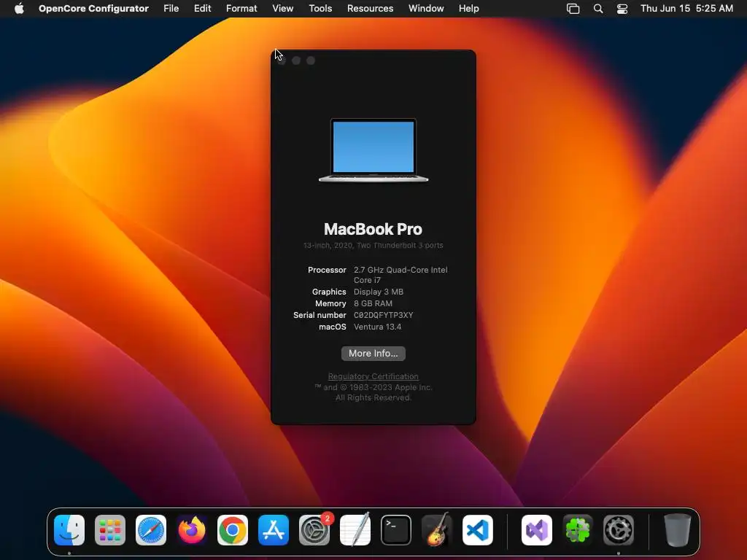Open TextEdit from the Dock
747x560 pixels.
point(355,530)
